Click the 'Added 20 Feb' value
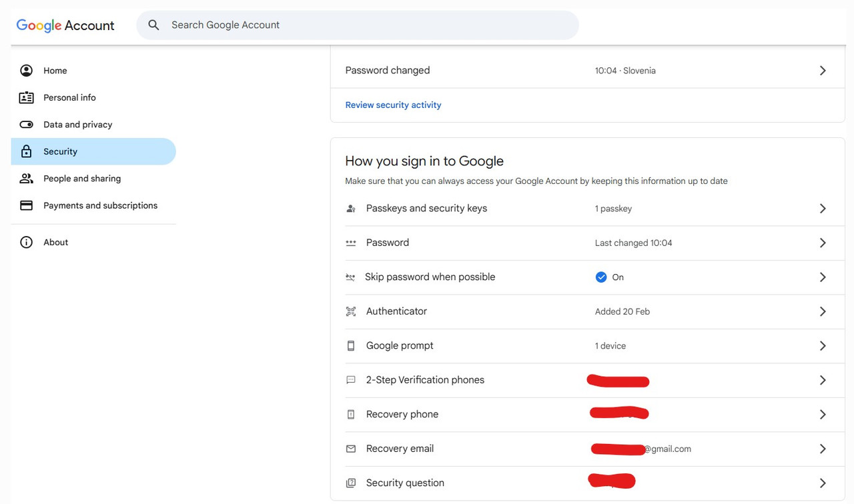854x504 pixels. (622, 312)
